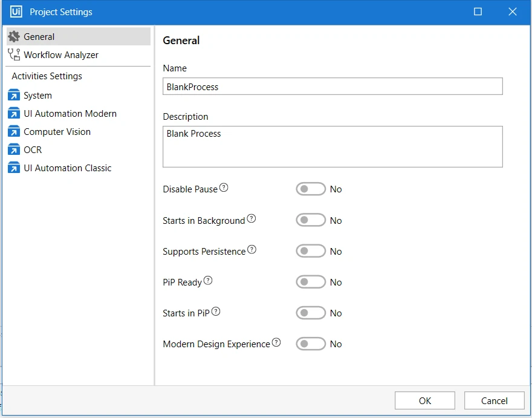
Task: Switch on Modern Design Experience
Action: coord(311,344)
